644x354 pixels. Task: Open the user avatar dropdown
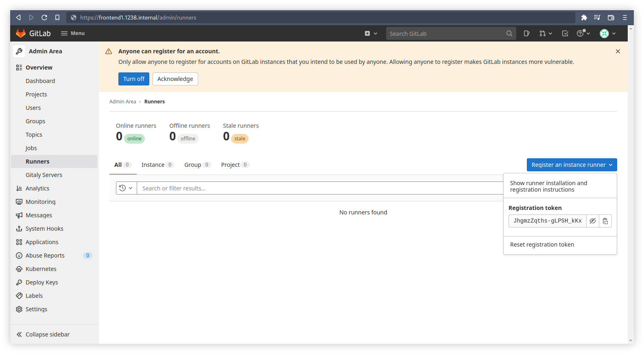607,33
